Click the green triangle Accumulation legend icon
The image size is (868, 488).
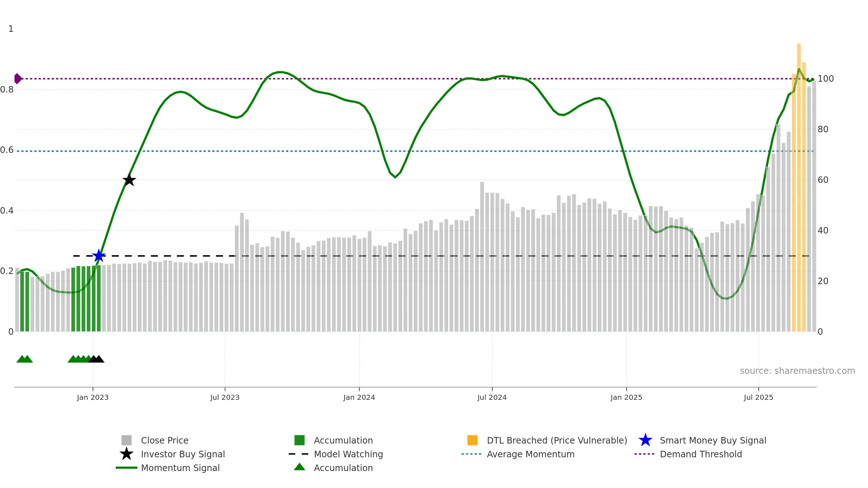point(299,467)
